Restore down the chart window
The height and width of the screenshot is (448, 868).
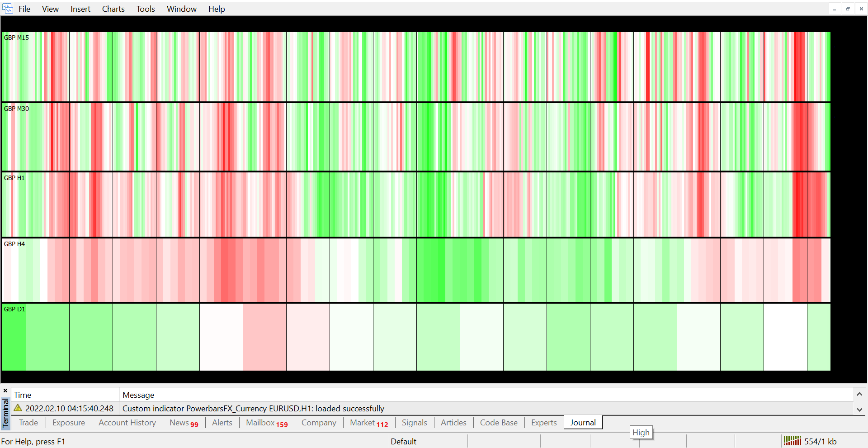[848, 9]
